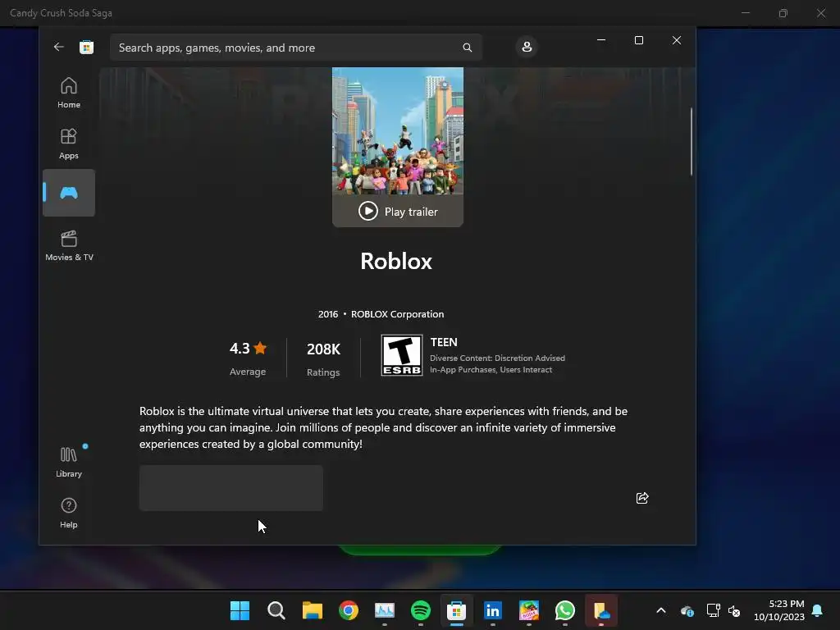Open the Library in sidebar
Image resolution: width=840 pixels, height=630 pixels.
click(69, 462)
